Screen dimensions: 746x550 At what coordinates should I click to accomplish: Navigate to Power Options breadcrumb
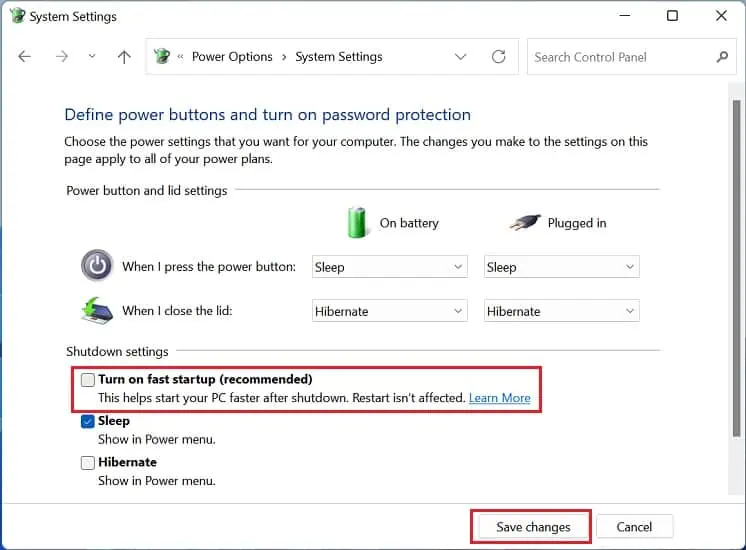point(232,57)
